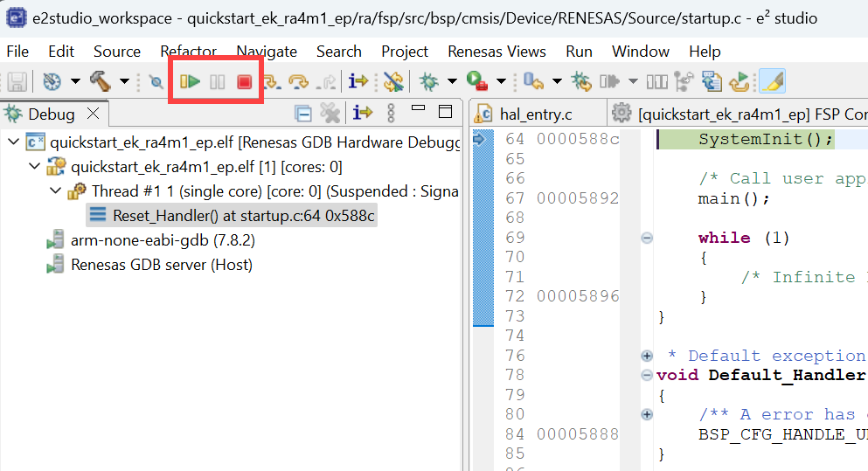The image size is (868, 471).
Task: Open the Debug view three-dots menu
Action: coord(391,113)
